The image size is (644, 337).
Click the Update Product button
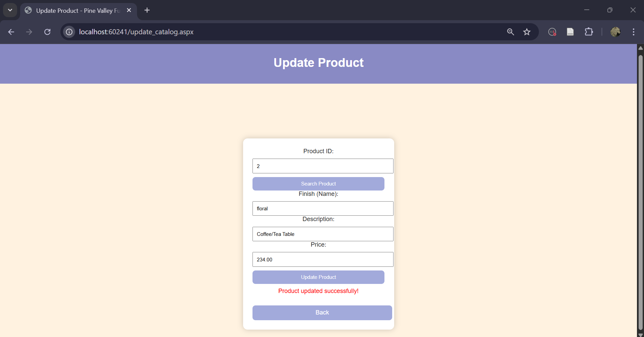point(318,277)
